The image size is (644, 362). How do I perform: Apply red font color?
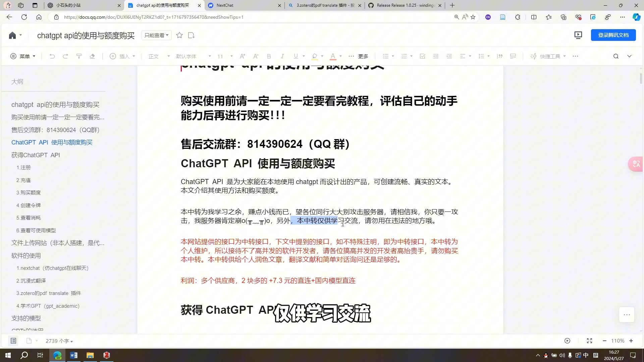pos(333,56)
